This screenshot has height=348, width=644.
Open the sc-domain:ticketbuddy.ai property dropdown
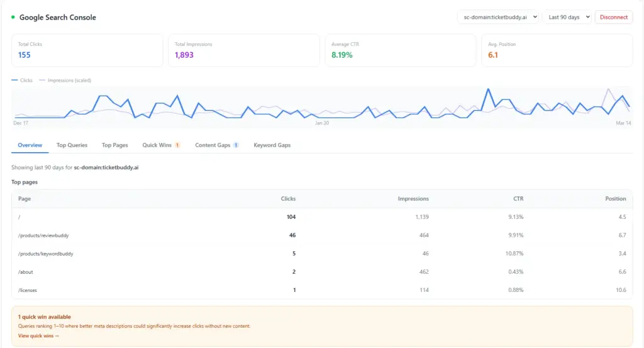click(x=498, y=17)
